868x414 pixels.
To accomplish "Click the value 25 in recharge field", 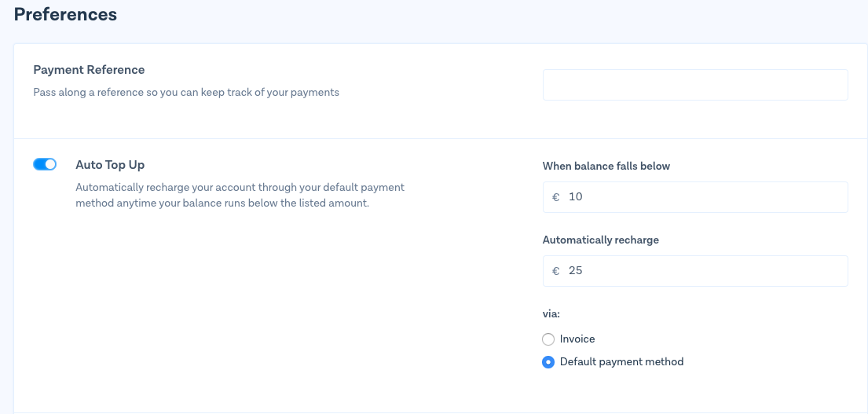I will (x=576, y=271).
